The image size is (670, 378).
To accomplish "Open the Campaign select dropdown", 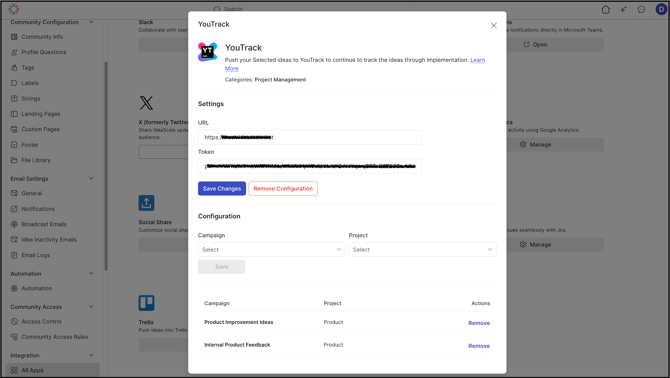I will tap(271, 249).
